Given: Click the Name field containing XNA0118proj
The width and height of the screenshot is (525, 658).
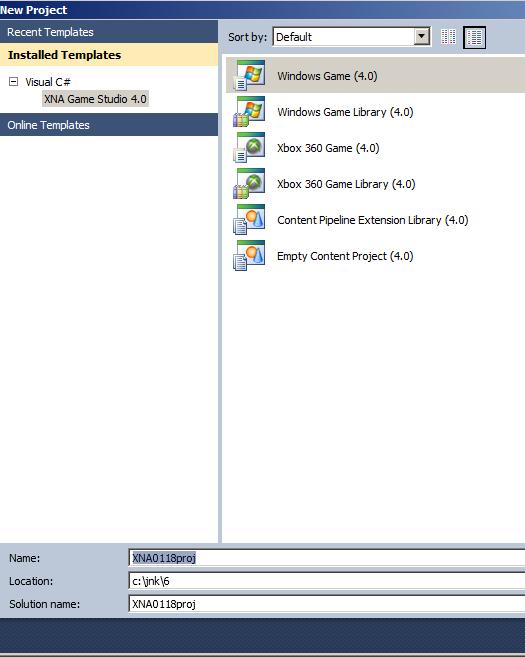Looking at the screenshot, I should click(326, 558).
